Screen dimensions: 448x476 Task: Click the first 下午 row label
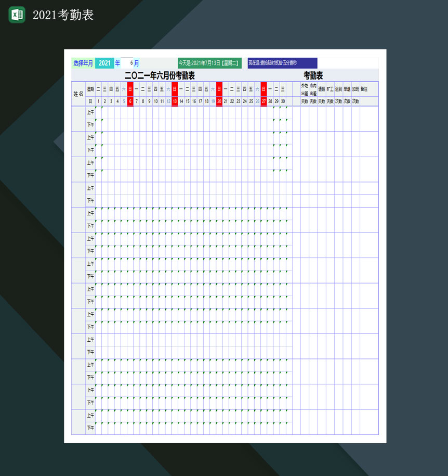(89, 124)
